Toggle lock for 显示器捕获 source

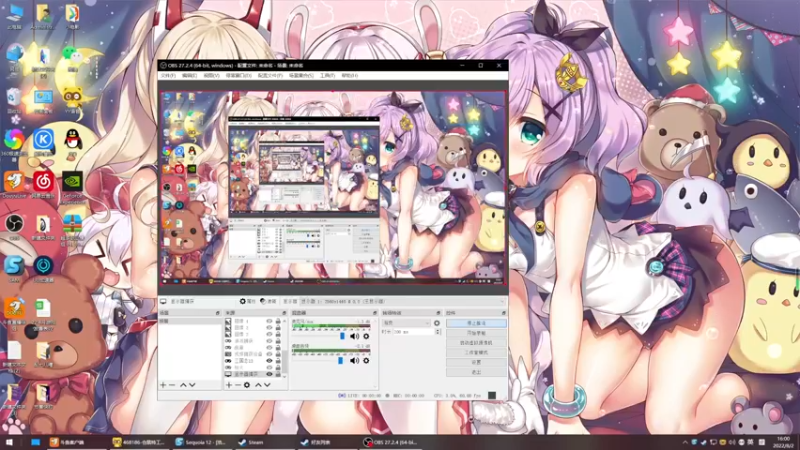278,374
